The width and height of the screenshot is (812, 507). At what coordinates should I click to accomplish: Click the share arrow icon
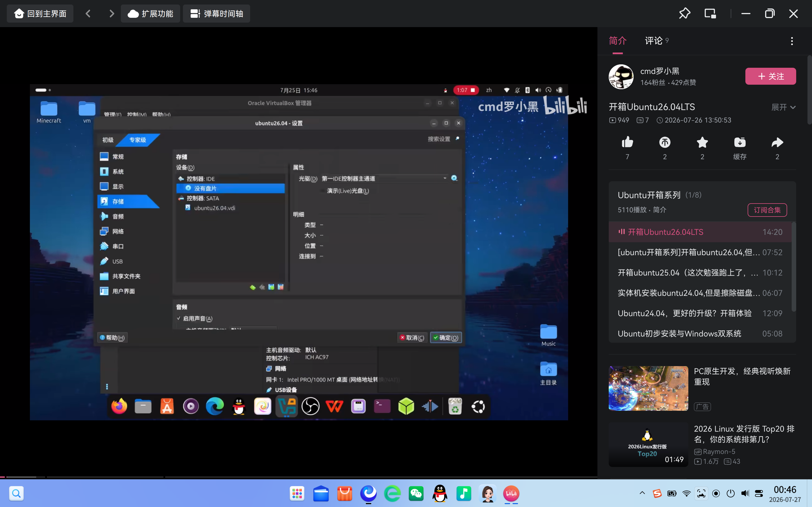pos(777,143)
